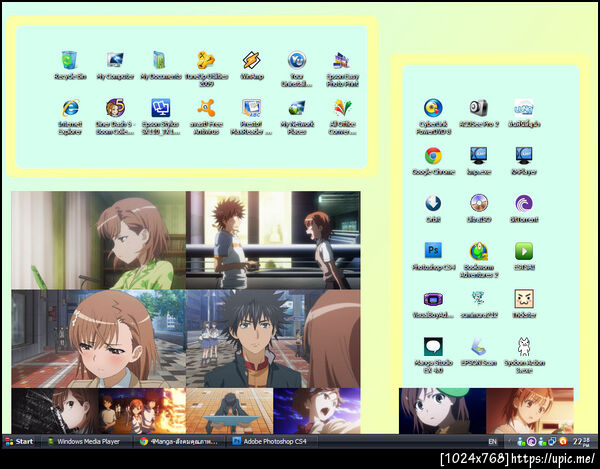This screenshot has width=600, height=469.
Task: Open the EPSON Scan shortcut
Action: coord(479,347)
